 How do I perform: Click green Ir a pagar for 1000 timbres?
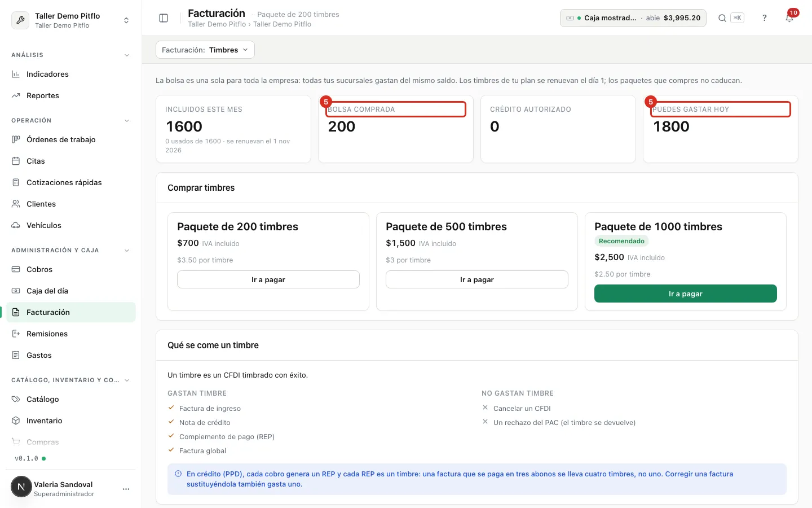[x=686, y=294]
